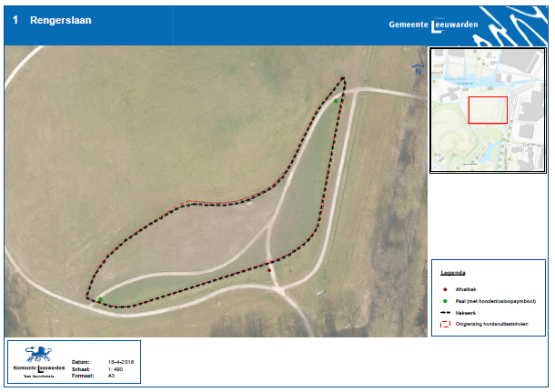Click the Rengerslaan title in the header
This screenshot has width=555, height=392.
(x=60, y=20)
